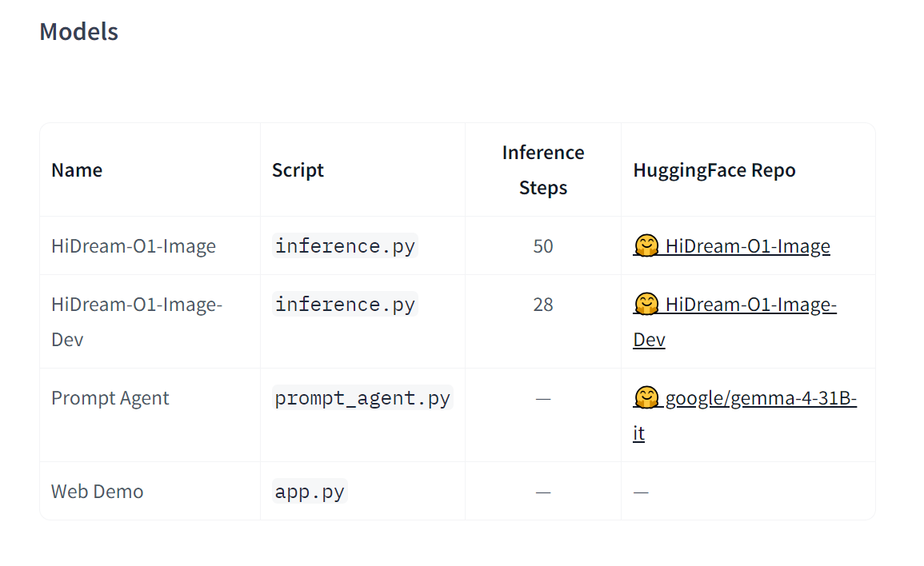This screenshot has height=566, width=924.
Task: Click the 'Name' column header
Action: tap(77, 170)
